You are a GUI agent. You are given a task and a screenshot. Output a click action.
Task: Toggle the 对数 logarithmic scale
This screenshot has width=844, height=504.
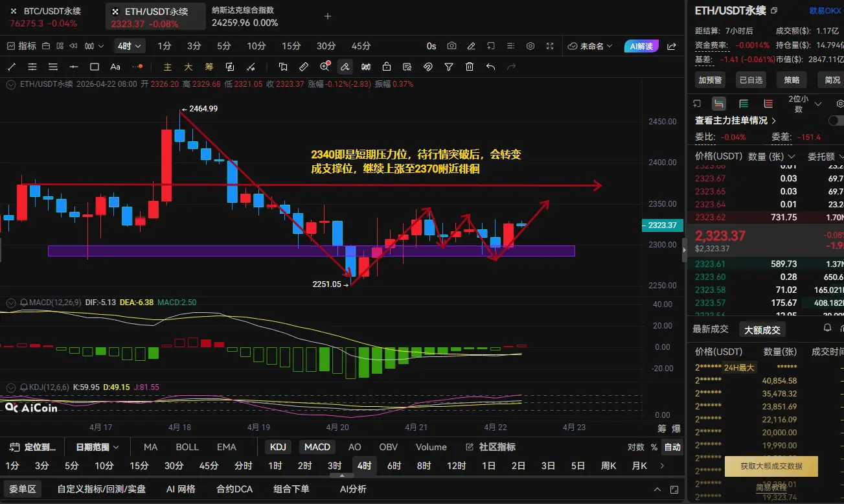[636, 447]
